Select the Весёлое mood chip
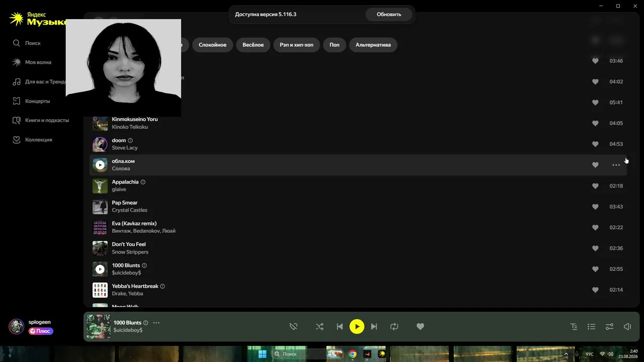The image size is (644, 362). tap(253, 45)
